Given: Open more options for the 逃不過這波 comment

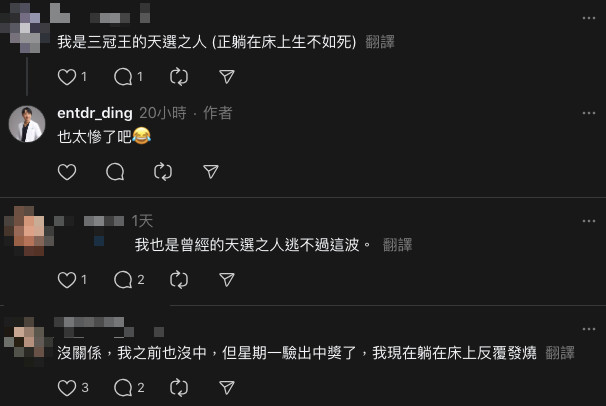Looking at the screenshot, I should [x=589, y=221].
